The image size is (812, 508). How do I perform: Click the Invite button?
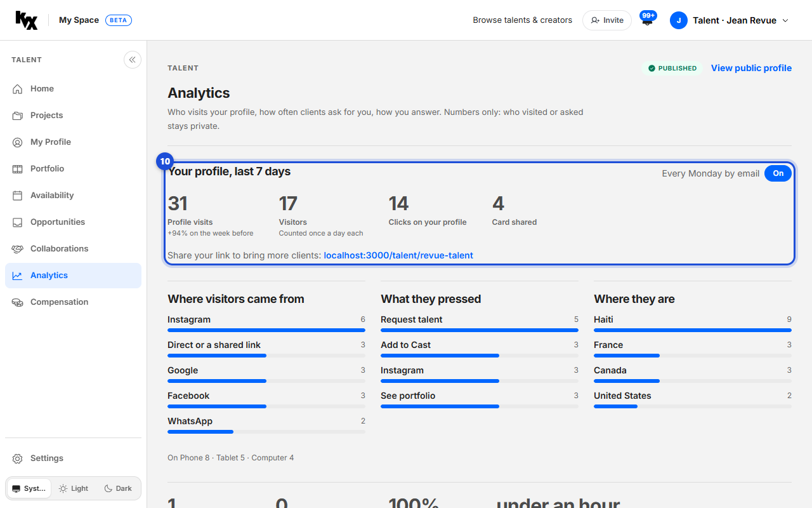click(607, 20)
